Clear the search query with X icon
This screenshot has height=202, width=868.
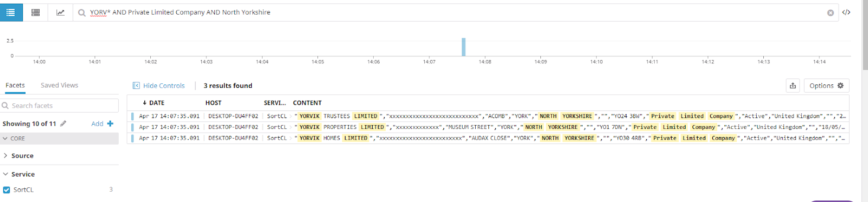(x=830, y=12)
